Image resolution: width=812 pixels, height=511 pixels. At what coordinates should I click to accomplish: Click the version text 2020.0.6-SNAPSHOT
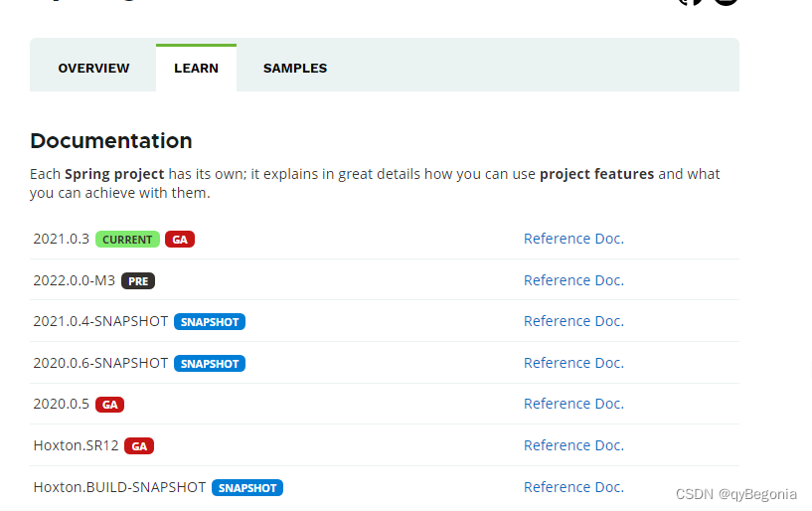(x=100, y=363)
